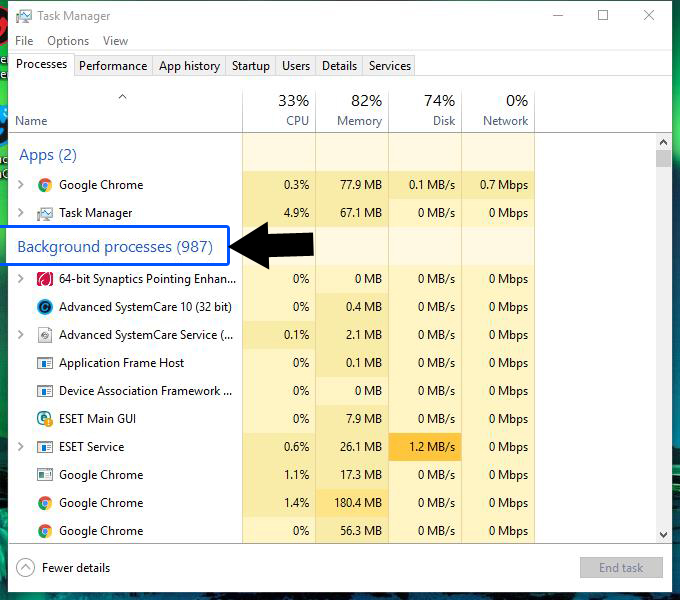Expand the ESET Service row
This screenshot has width=680, height=600.
point(20,446)
